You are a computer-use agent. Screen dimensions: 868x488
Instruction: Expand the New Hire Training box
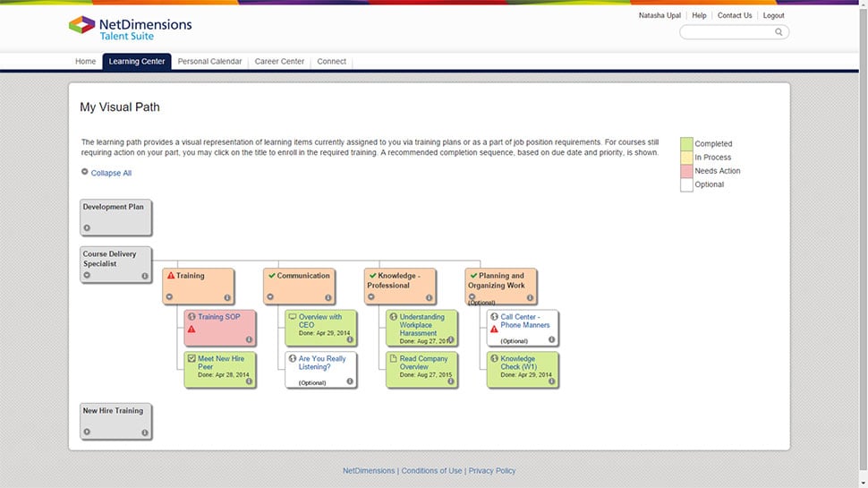(87, 432)
